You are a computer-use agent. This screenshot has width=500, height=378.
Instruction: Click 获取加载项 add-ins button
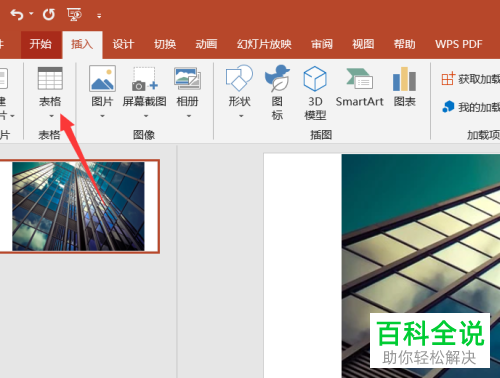coord(470,79)
